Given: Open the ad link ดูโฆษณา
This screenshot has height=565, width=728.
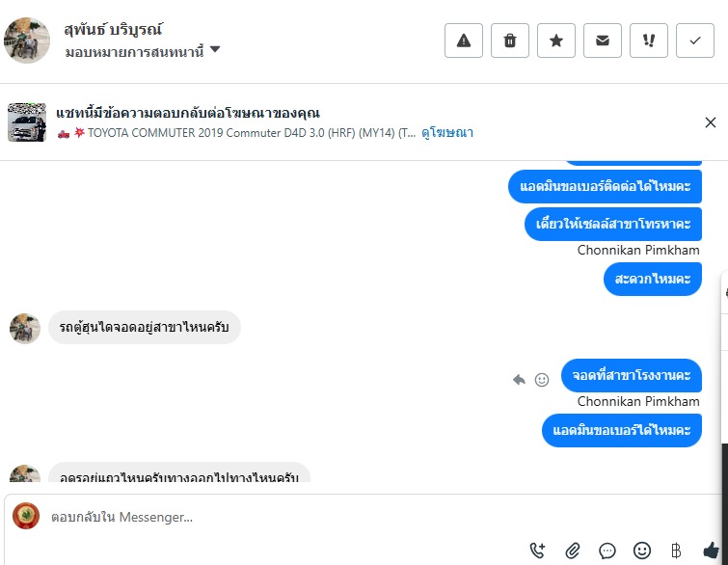Looking at the screenshot, I should coord(447,133).
